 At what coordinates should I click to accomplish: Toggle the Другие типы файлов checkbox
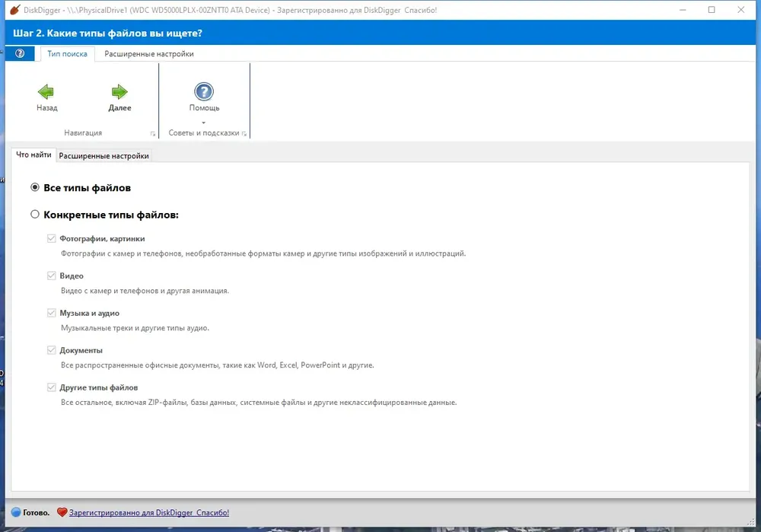point(52,387)
